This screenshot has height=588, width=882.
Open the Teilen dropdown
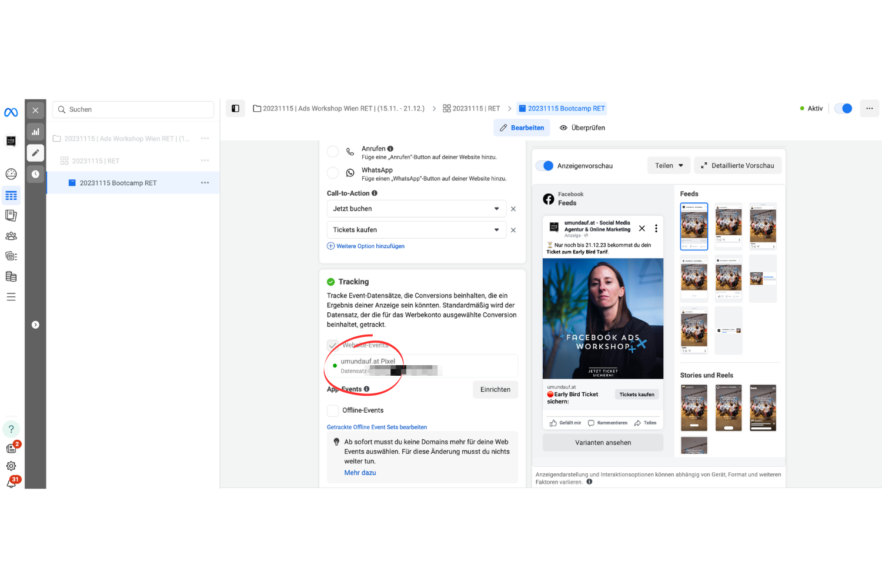[x=669, y=166]
